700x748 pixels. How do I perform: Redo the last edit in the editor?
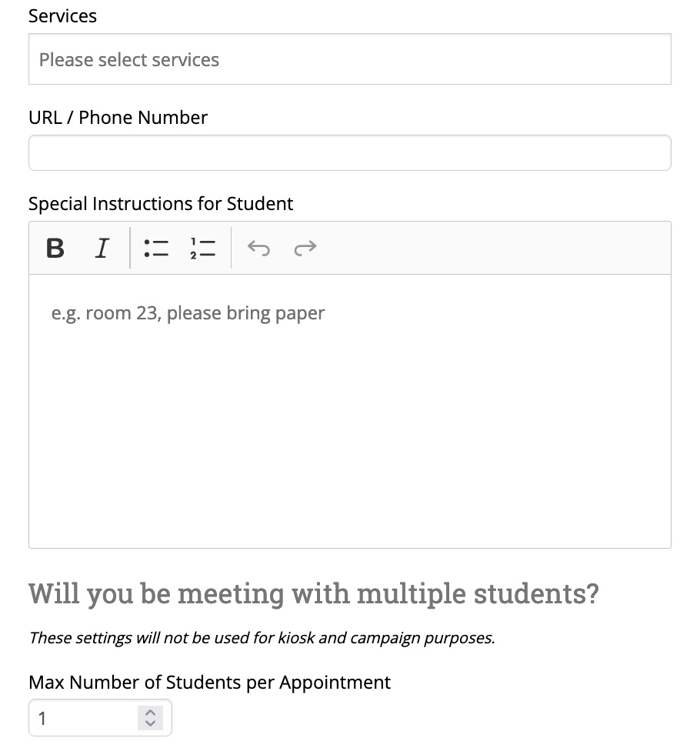pyautogui.click(x=305, y=248)
